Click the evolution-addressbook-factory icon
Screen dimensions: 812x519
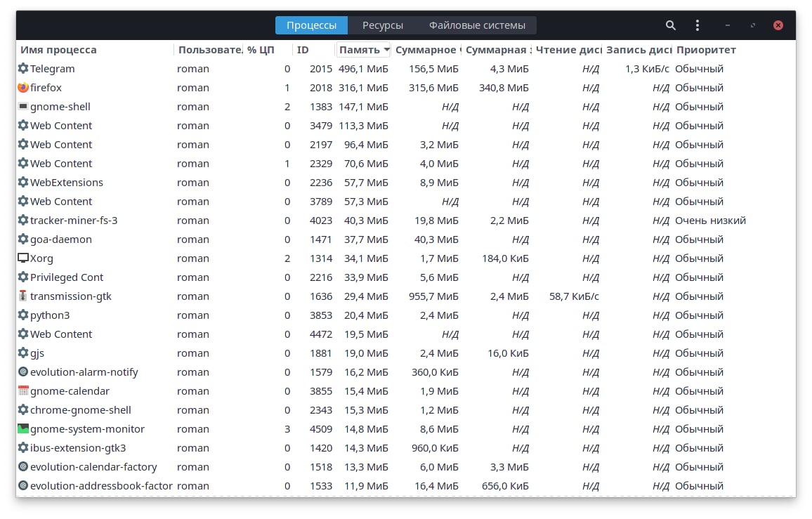(22, 486)
